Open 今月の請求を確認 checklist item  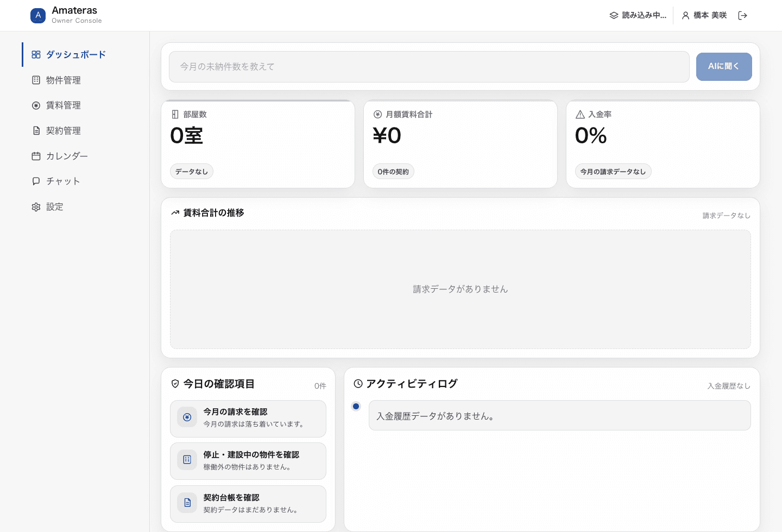(248, 419)
